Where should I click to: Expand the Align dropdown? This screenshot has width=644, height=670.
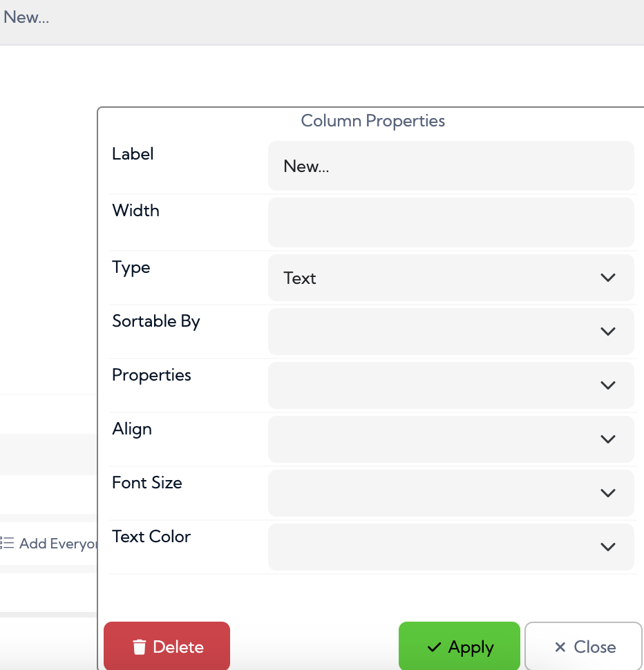coord(608,439)
